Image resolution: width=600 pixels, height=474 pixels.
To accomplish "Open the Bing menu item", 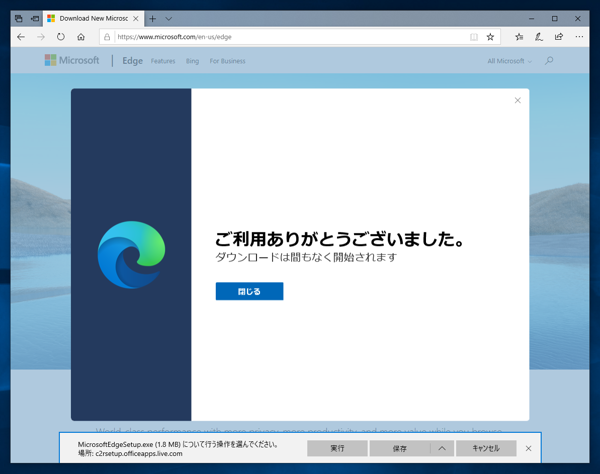I will click(x=192, y=61).
